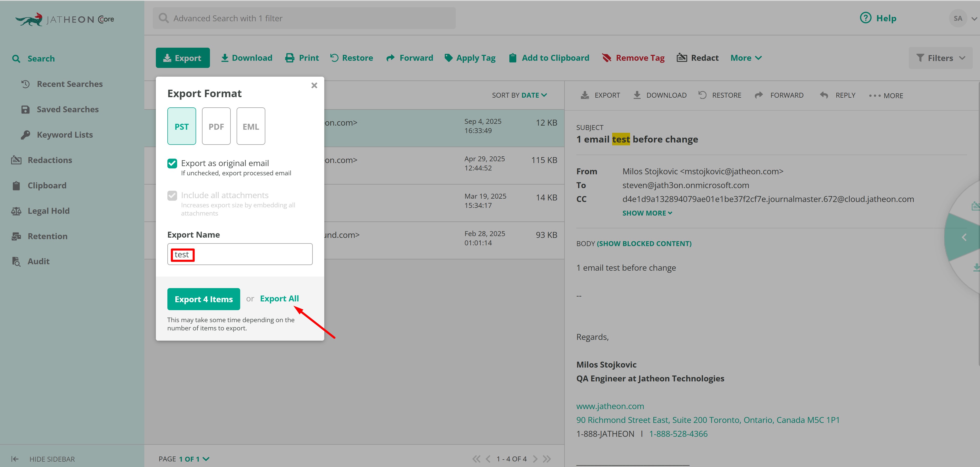Viewport: 980px width, 467px height.
Task: Select EML export format
Action: tap(251, 126)
